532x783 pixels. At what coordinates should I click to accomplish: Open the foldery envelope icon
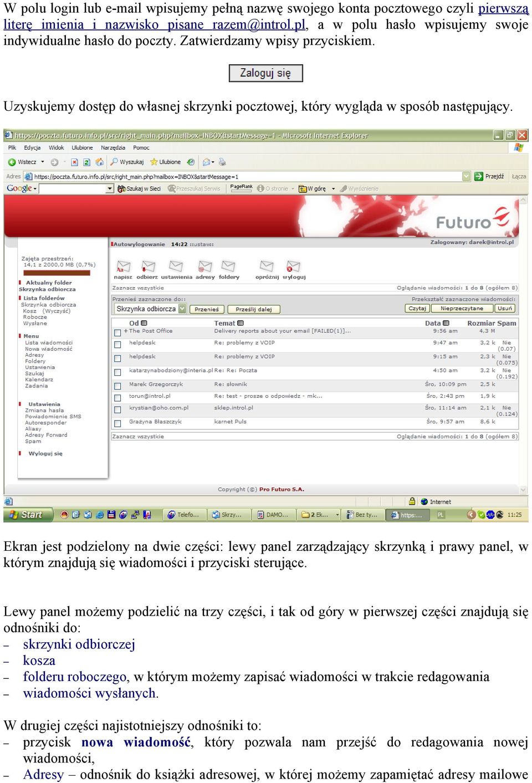(228, 267)
